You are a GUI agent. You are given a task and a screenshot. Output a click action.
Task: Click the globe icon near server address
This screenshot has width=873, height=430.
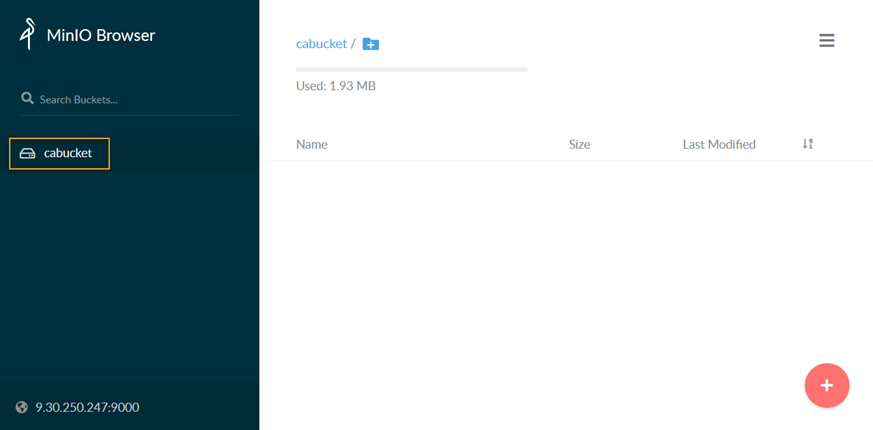point(22,407)
